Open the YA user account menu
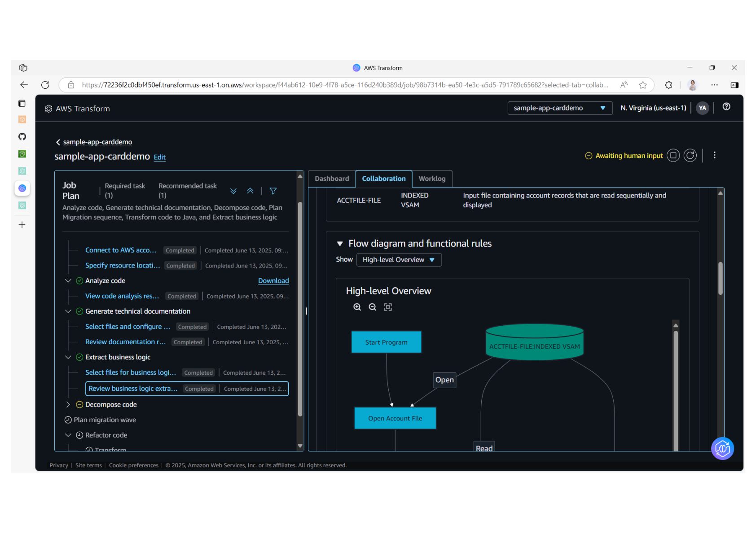 703,108
